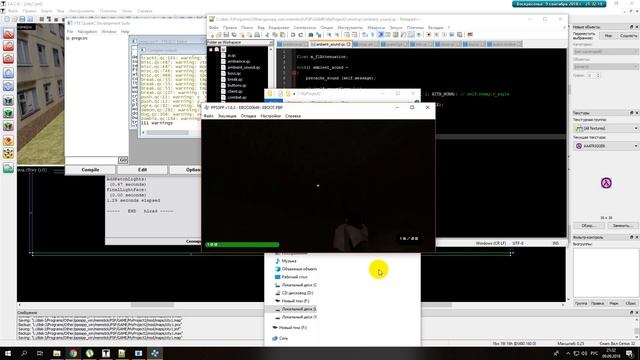Apply current texture tool in J.A.C.K. sidebar
640x360 pixels.
point(8,113)
